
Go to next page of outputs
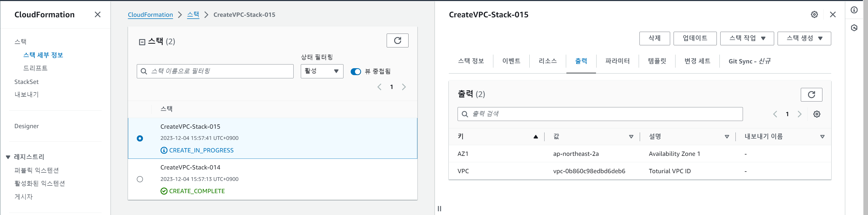click(x=799, y=114)
